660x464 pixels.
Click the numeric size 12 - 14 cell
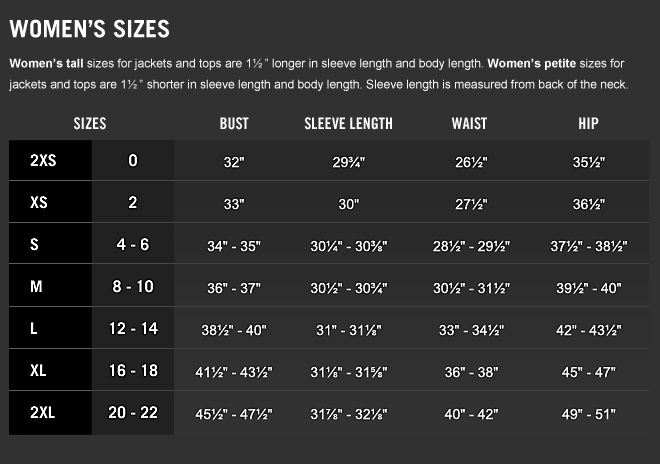click(x=132, y=329)
